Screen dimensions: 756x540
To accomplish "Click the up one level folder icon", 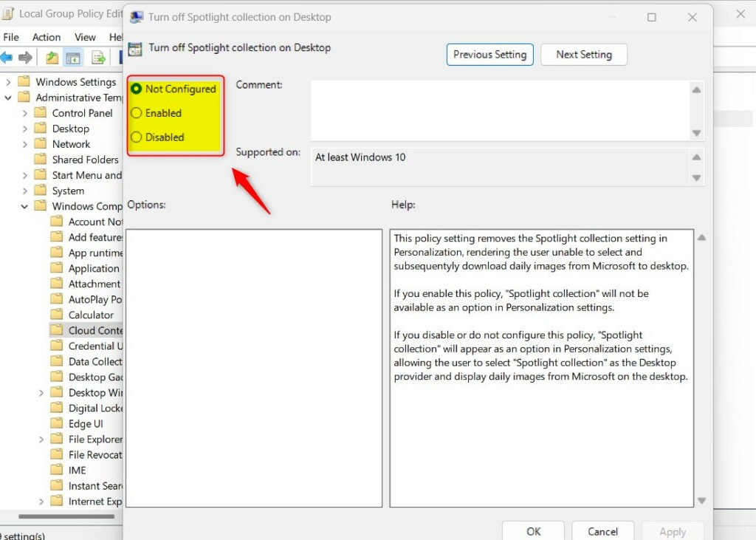I will [x=52, y=58].
